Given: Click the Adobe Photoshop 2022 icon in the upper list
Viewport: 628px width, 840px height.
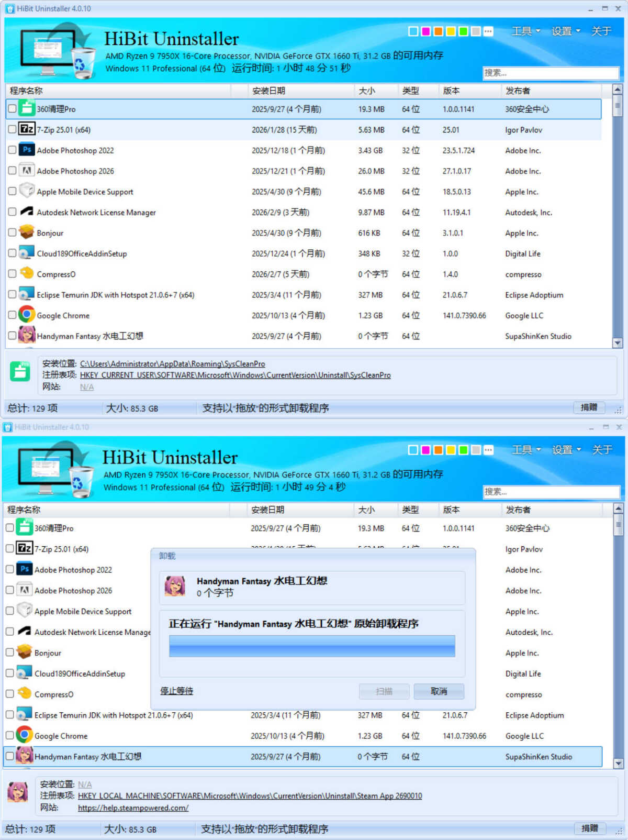Looking at the screenshot, I should click(26, 150).
